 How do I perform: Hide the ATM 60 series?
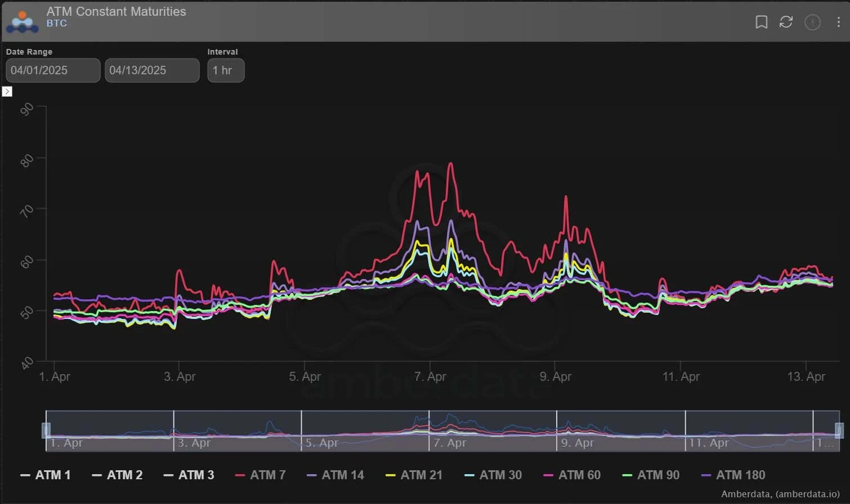(572, 475)
